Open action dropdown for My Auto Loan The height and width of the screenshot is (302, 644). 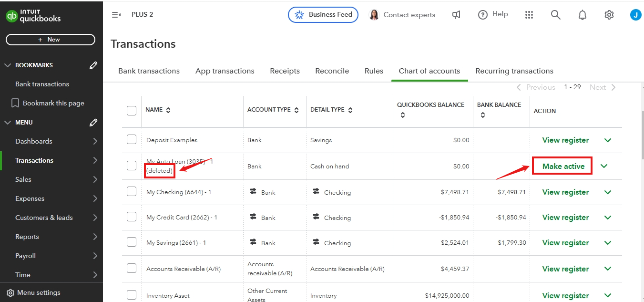[x=604, y=166]
